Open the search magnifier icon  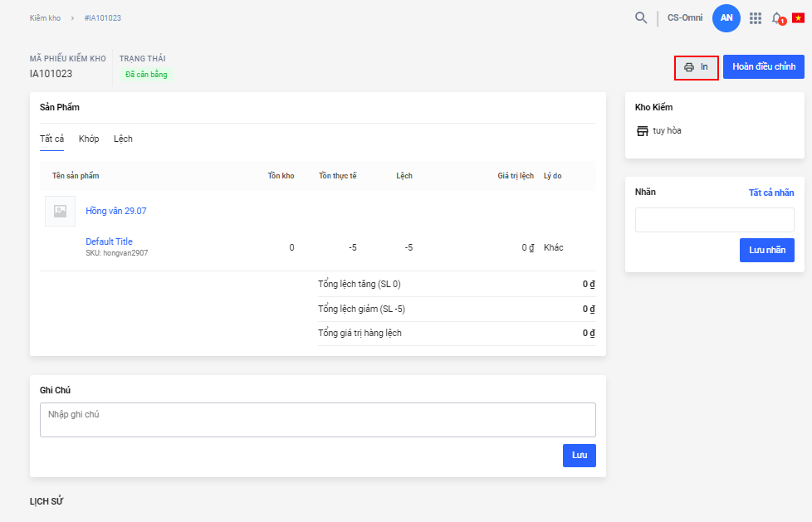(x=641, y=17)
